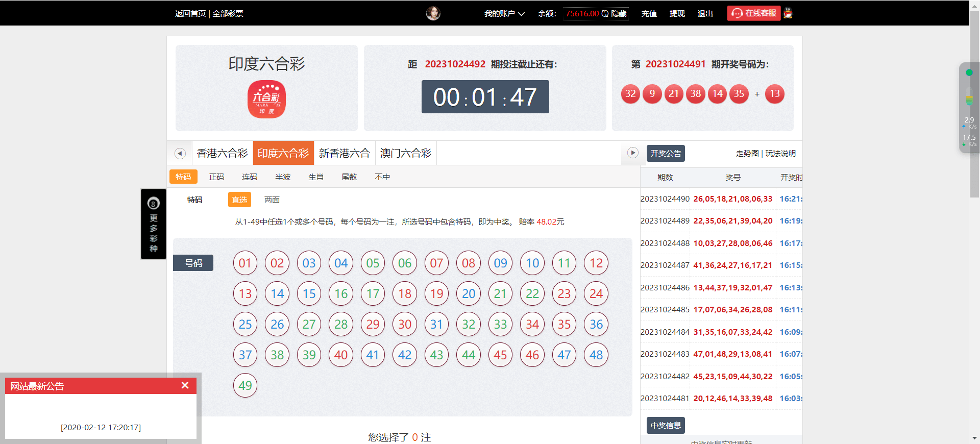Open the trend chart link
980x444 pixels.
tap(747, 154)
